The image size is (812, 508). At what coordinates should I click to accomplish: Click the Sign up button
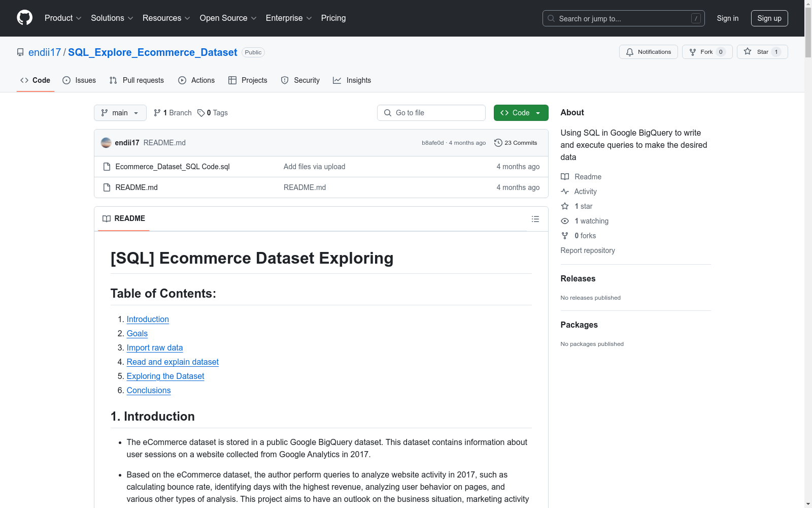(769, 18)
